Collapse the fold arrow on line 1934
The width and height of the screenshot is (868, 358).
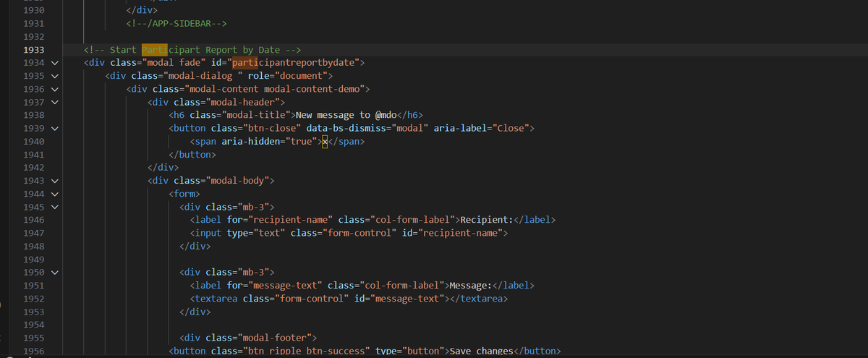(54, 63)
